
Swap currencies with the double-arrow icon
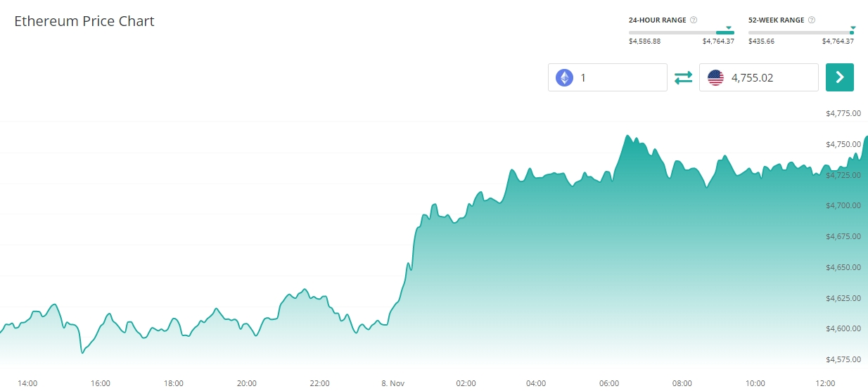point(683,77)
